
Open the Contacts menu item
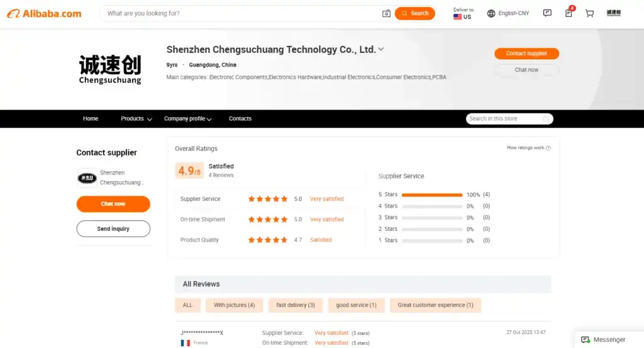[x=240, y=119]
